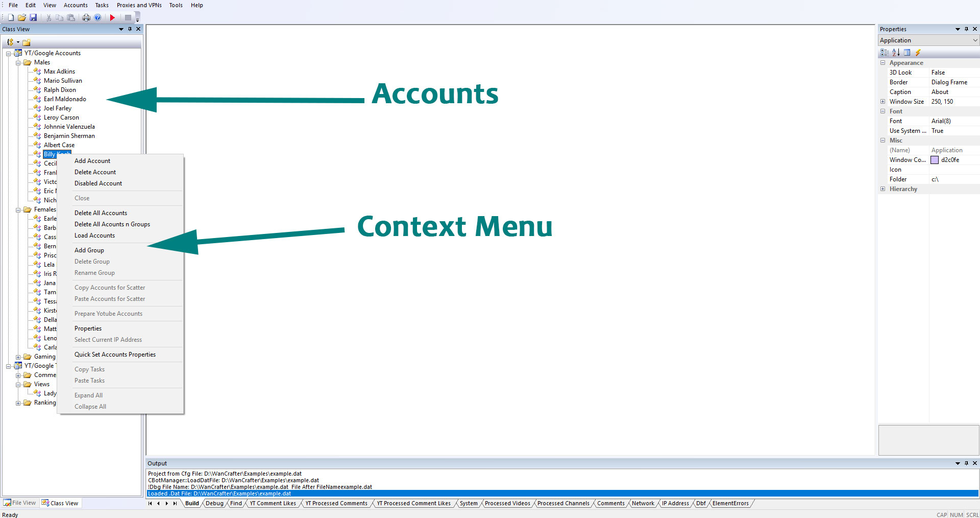Screen dimensions: 980x518
Task: Select Earl Maldonado account in tree
Action: (65, 99)
